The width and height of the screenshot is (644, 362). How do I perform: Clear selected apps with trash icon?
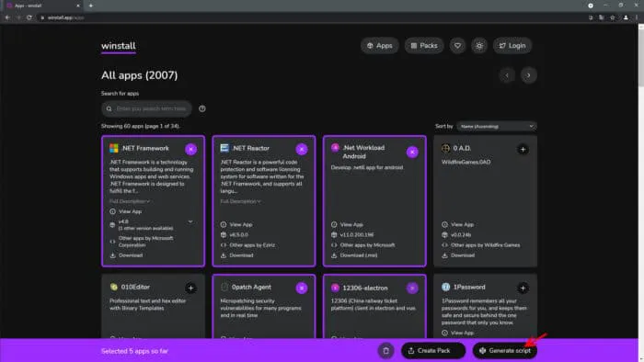(385, 351)
